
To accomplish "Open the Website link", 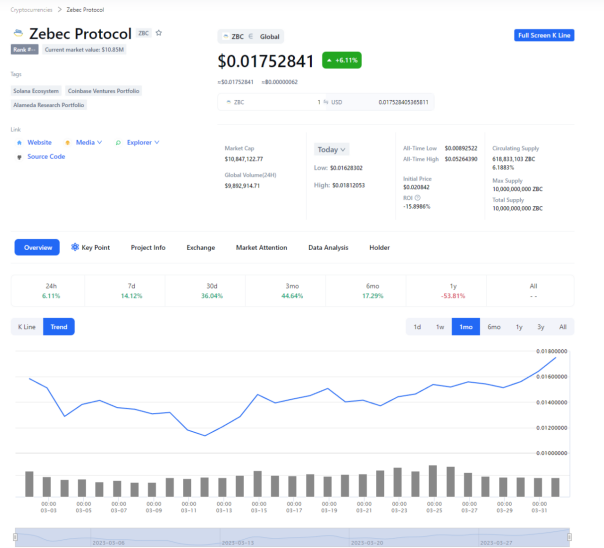I will (39, 142).
